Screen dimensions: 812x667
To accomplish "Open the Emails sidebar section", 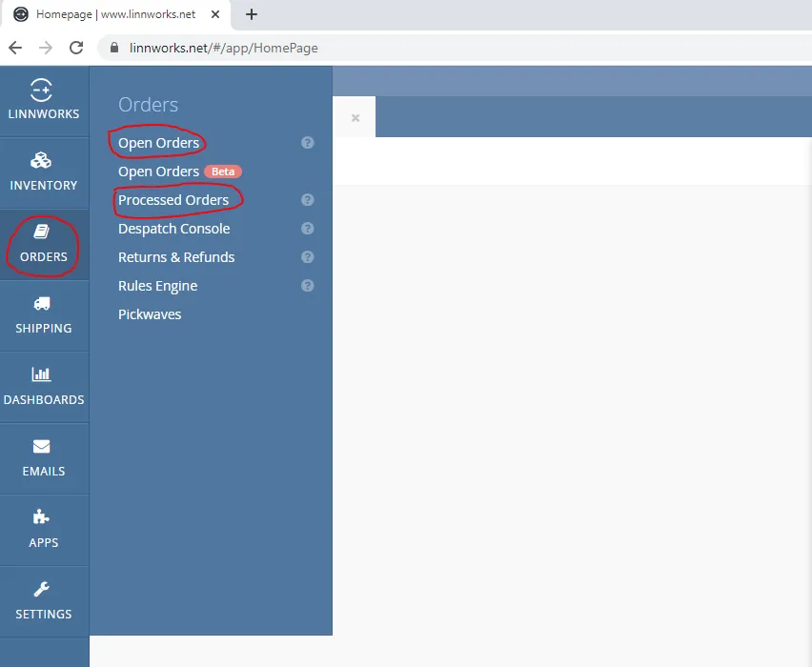I will tap(44, 458).
